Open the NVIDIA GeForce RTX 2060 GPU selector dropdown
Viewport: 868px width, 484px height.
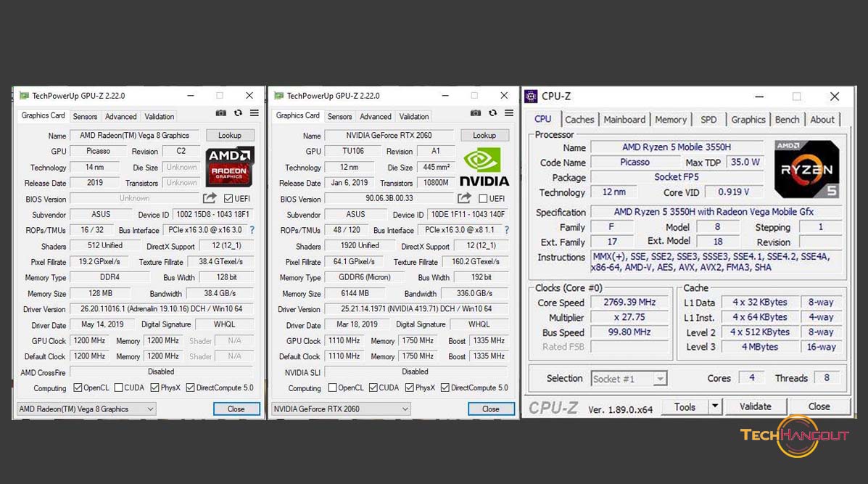click(341, 409)
